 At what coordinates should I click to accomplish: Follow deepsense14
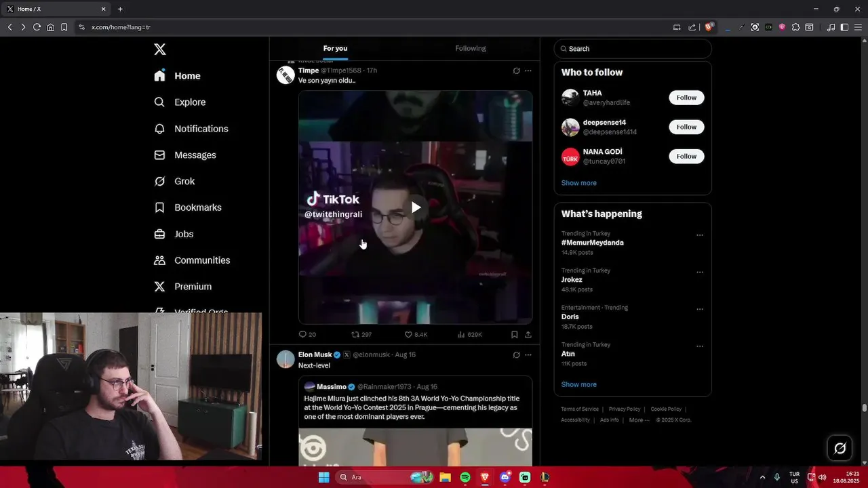(x=686, y=127)
